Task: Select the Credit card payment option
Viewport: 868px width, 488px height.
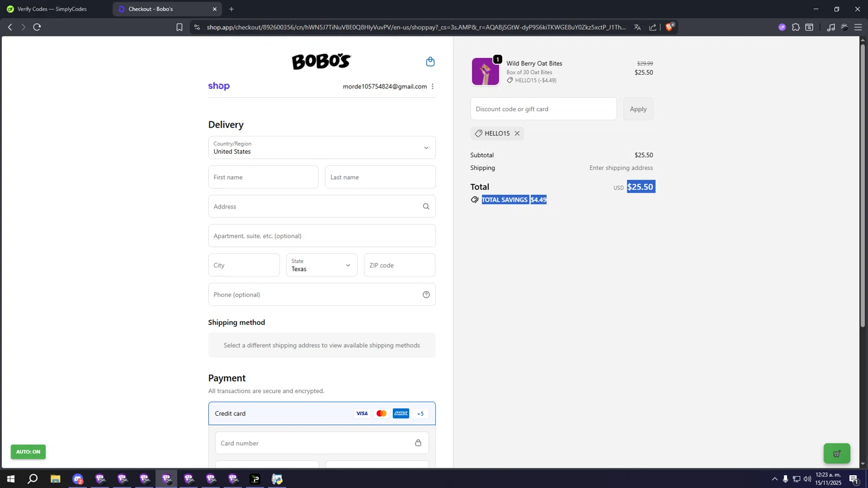Action: click(322, 413)
